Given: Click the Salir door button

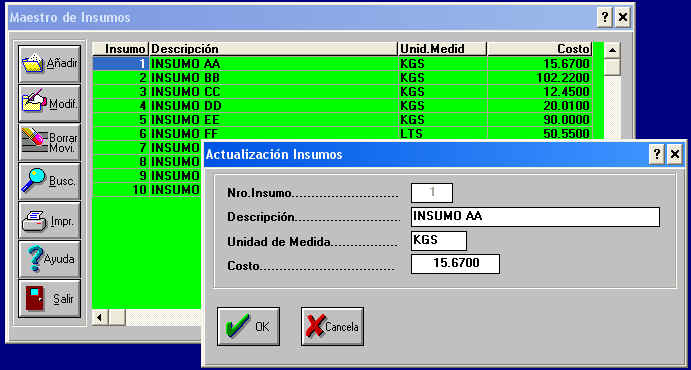Looking at the screenshot, I should (x=49, y=298).
